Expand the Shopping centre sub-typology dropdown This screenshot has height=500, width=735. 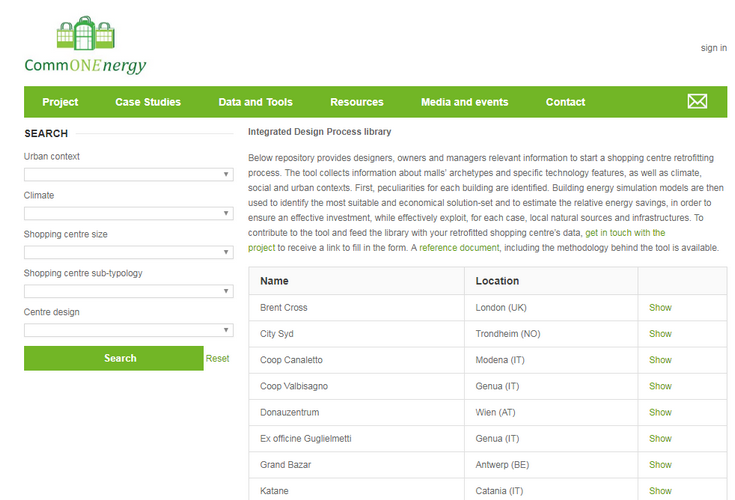128,291
